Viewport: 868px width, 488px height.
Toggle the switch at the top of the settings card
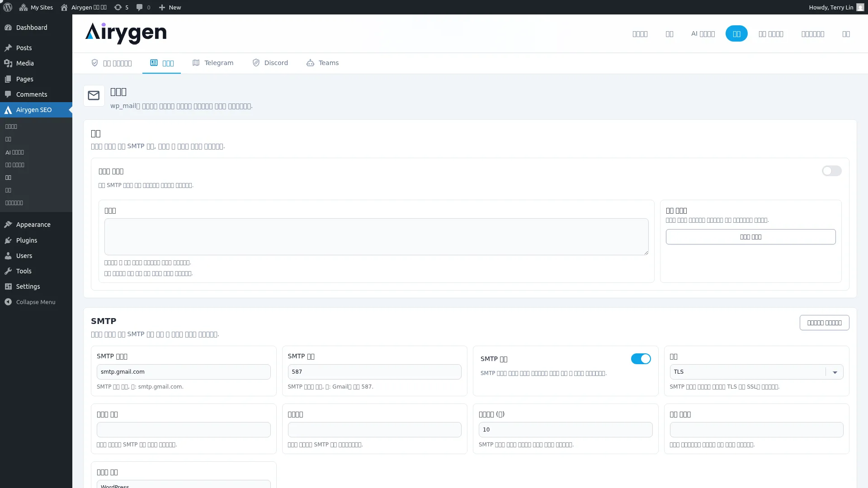pyautogui.click(x=831, y=171)
